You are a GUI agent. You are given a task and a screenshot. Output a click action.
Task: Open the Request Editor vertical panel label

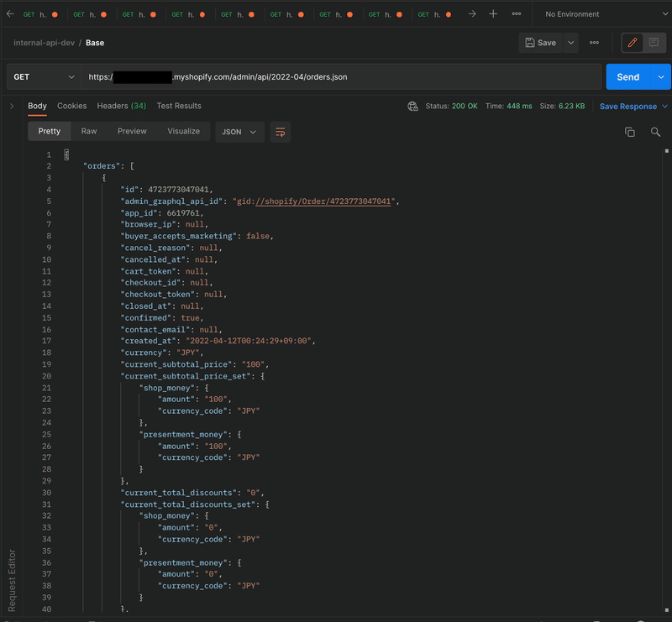(12, 580)
